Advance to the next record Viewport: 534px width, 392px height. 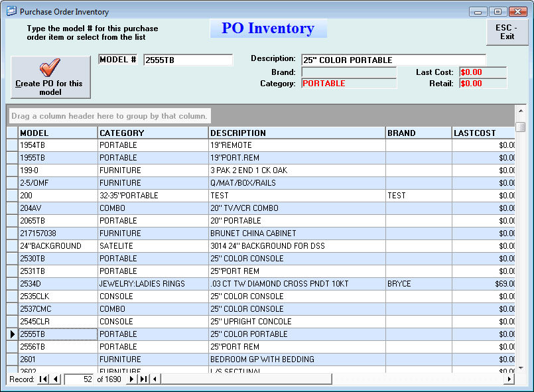pos(131,379)
